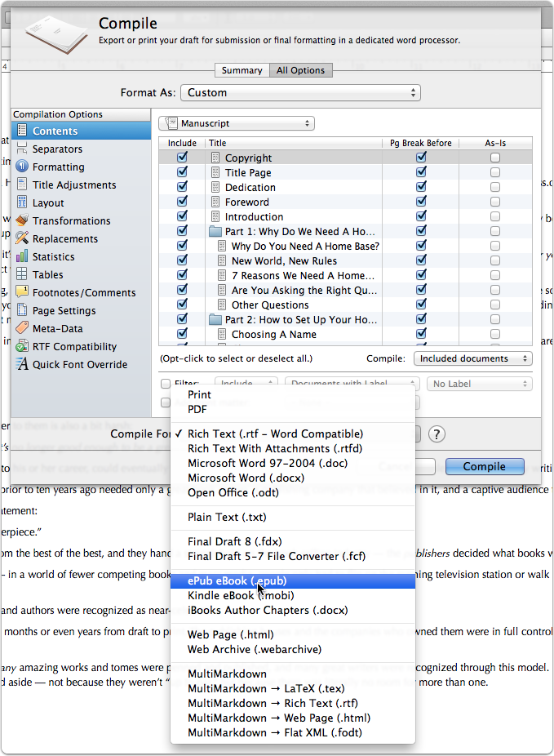Click the Title Page document icon
Image resolution: width=554 pixels, height=756 pixels.
[215, 172]
